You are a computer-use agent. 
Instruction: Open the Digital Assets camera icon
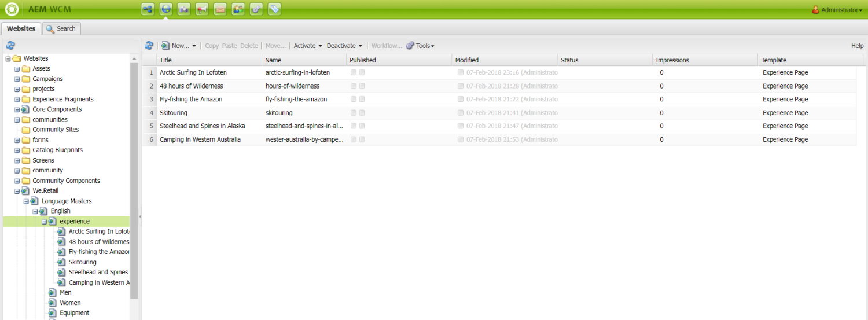[184, 9]
